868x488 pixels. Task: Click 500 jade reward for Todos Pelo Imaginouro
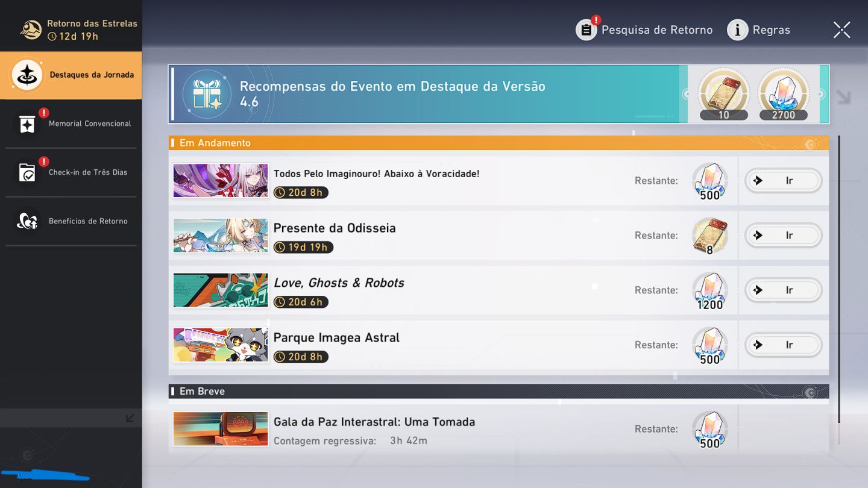pyautogui.click(x=710, y=181)
